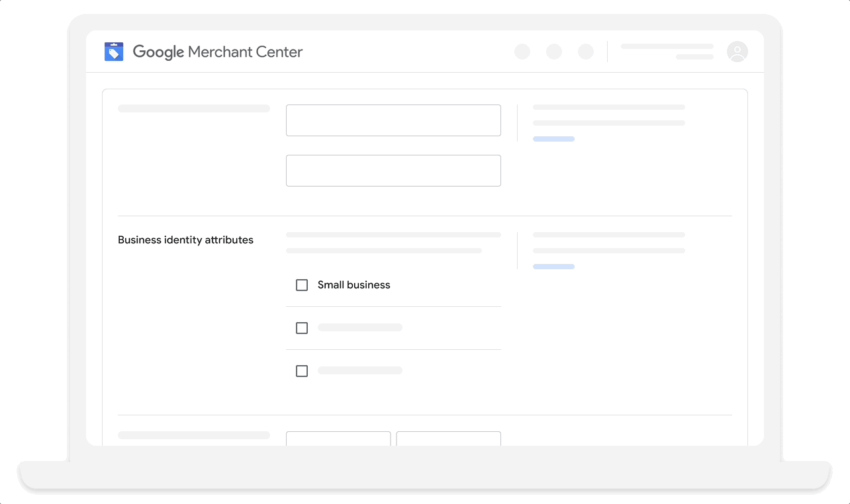
Task: Tick the last checkbox in Business identity
Action: 302,371
